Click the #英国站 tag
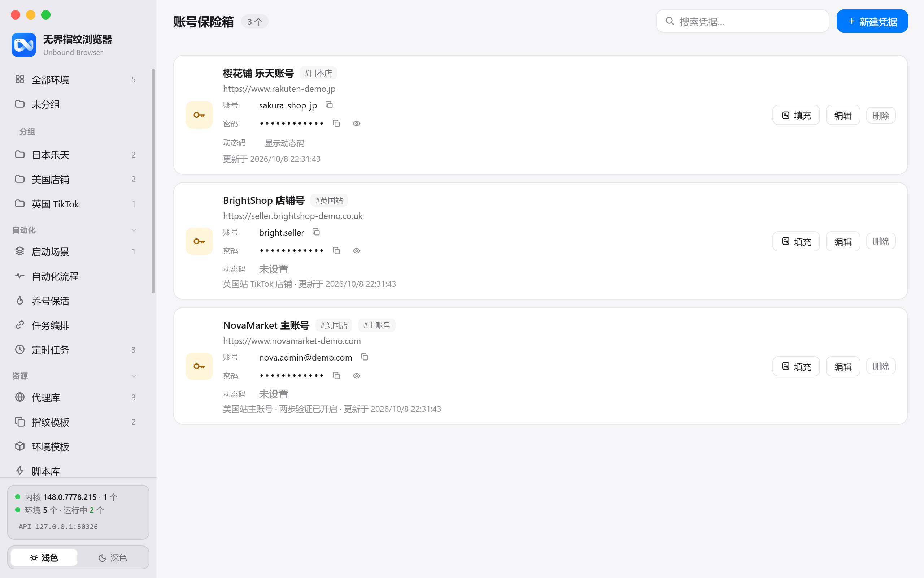The height and width of the screenshot is (578, 924). [x=329, y=200]
